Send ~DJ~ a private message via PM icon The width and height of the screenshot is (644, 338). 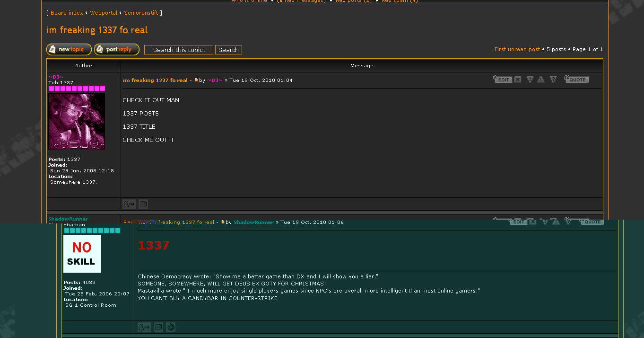[x=129, y=204]
